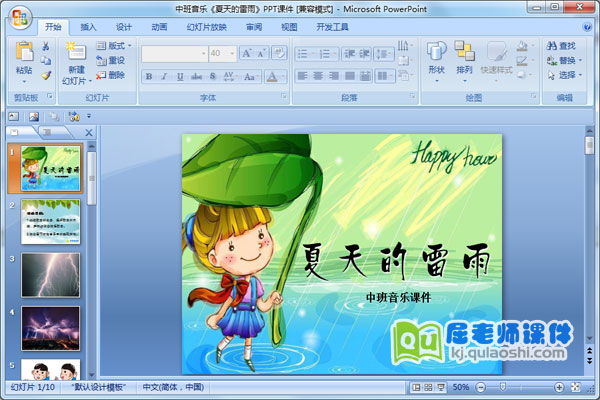Toggle Strikethrough formatting
Screen dimensions: 600x400
coord(196,77)
